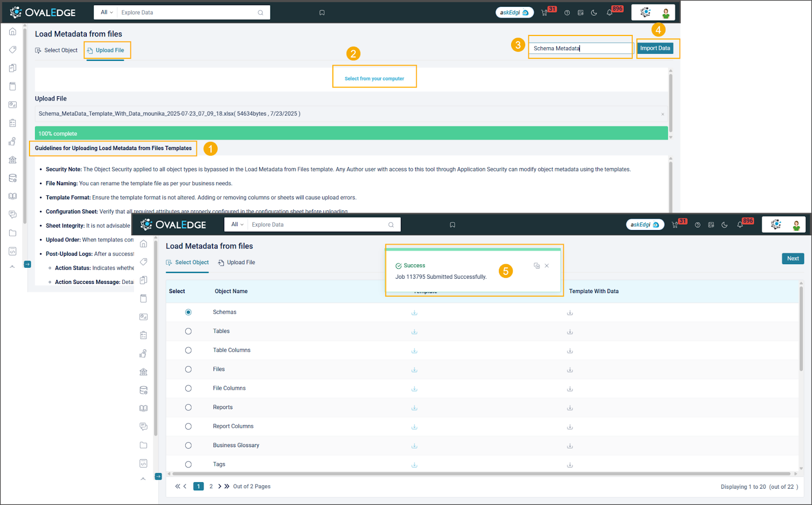Pick the File Columns radio button
Screen dimensions: 812x505
(188, 388)
